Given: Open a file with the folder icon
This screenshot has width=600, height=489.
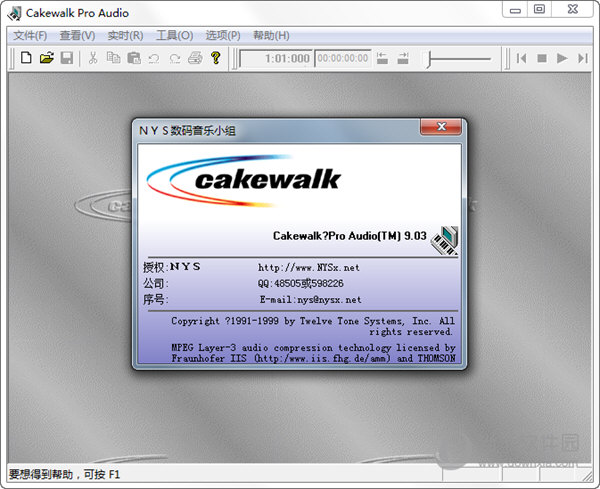Looking at the screenshot, I should point(47,58).
